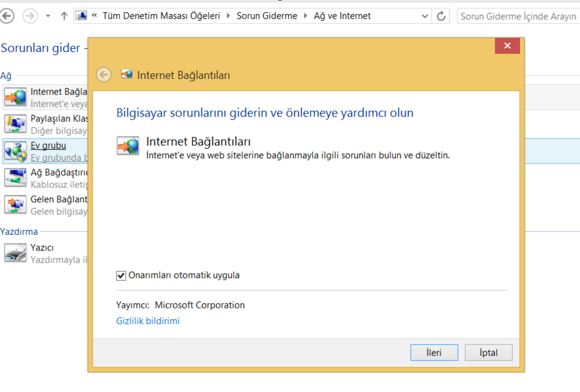
Task: Close the Internet Bağlantıları dialog
Action: 507,46
